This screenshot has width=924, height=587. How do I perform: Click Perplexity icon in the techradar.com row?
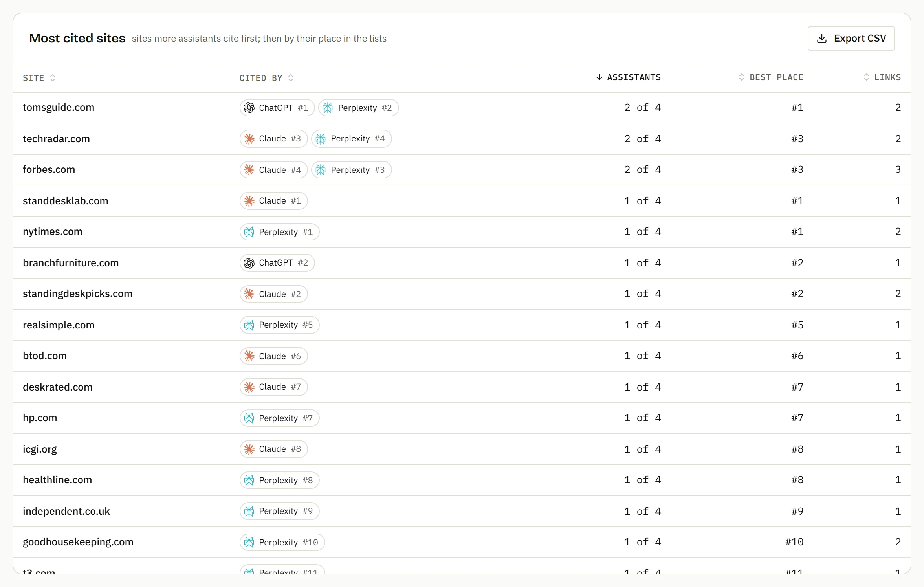point(321,139)
